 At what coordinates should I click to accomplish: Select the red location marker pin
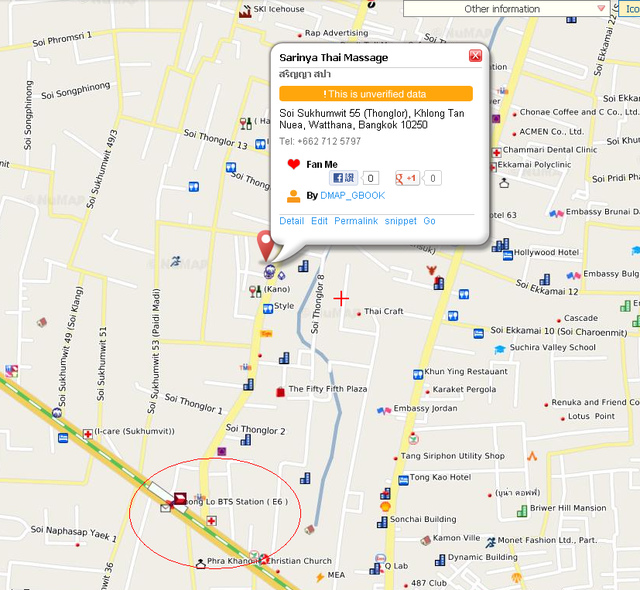click(x=266, y=245)
